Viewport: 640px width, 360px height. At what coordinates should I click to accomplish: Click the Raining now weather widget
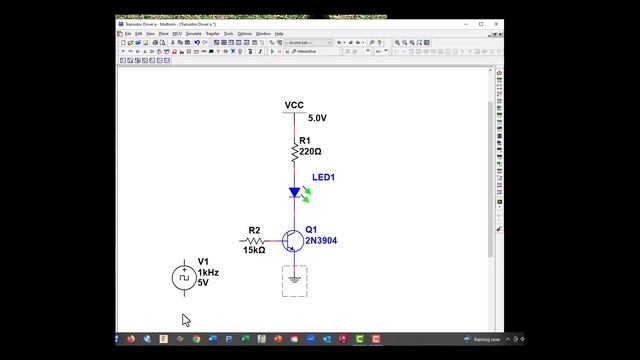[x=482, y=339]
